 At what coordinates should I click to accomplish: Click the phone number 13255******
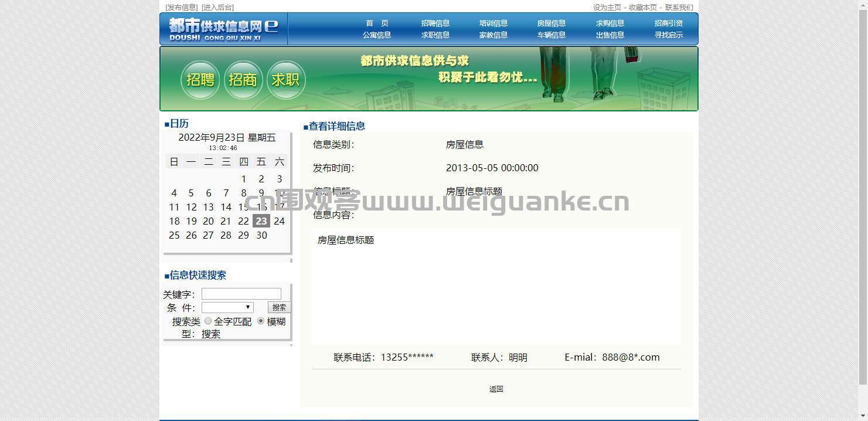pyautogui.click(x=407, y=357)
